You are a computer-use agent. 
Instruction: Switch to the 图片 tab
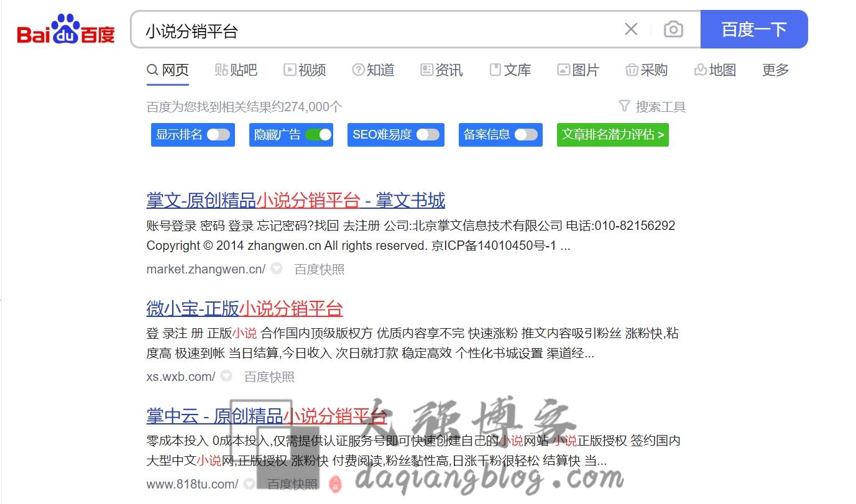(578, 70)
